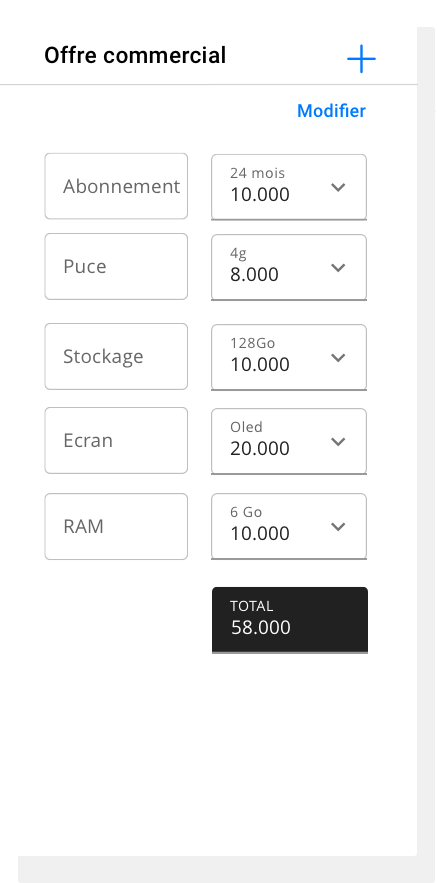This screenshot has height=883, width=437.
Task: Open the 128Go 10.000 storage dropdown
Action: point(289,357)
